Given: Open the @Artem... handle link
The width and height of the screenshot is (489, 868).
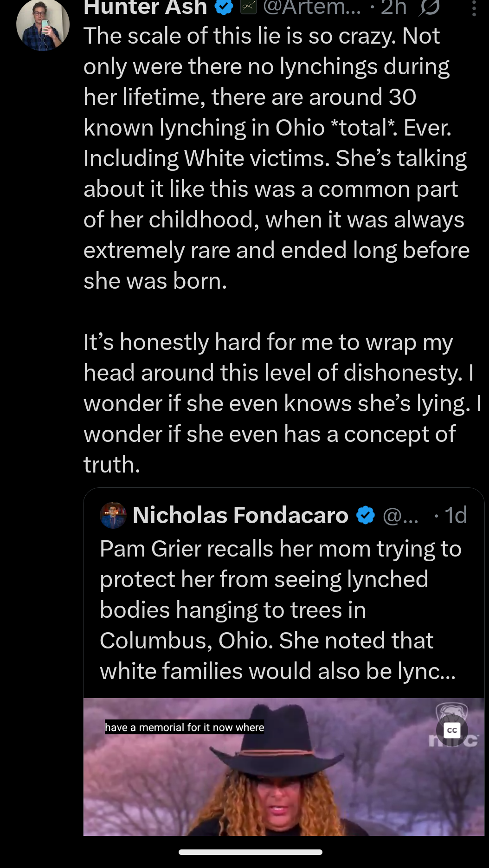Looking at the screenshot, I should pyautogui.click(x=312, y=7).
